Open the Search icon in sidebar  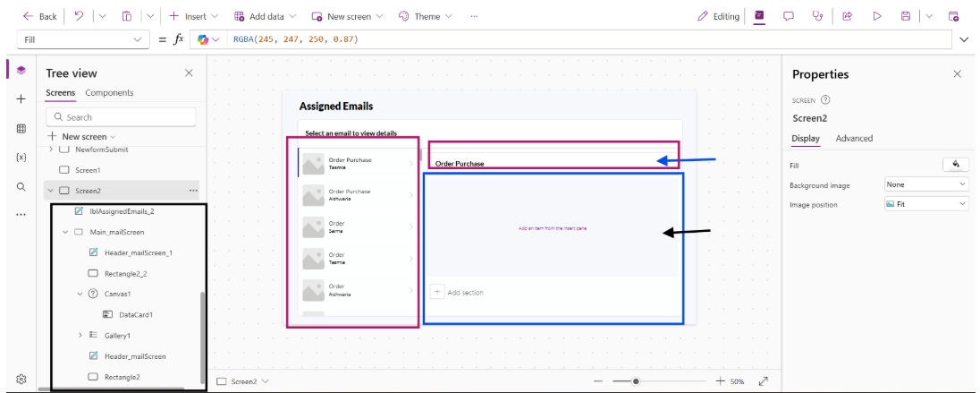click(x=21, y=186)
